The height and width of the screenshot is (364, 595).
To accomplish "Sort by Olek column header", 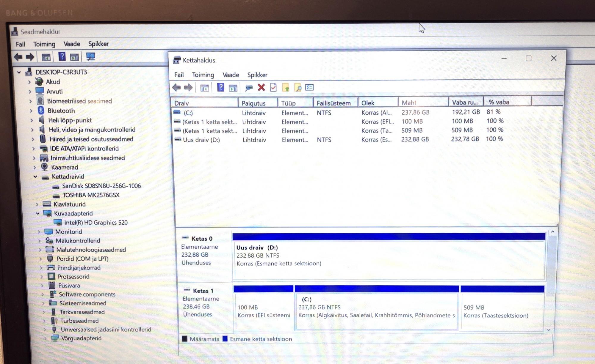I will (378, 103).
